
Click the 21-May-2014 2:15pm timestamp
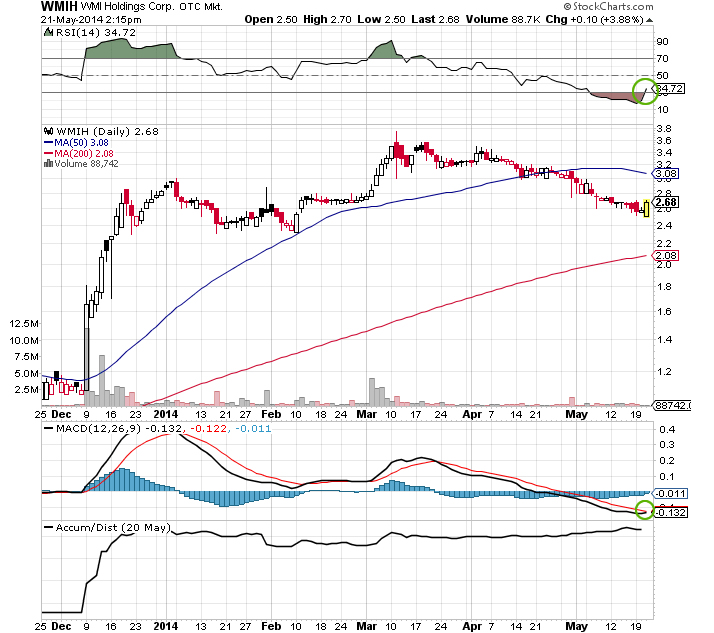[91, 20]
